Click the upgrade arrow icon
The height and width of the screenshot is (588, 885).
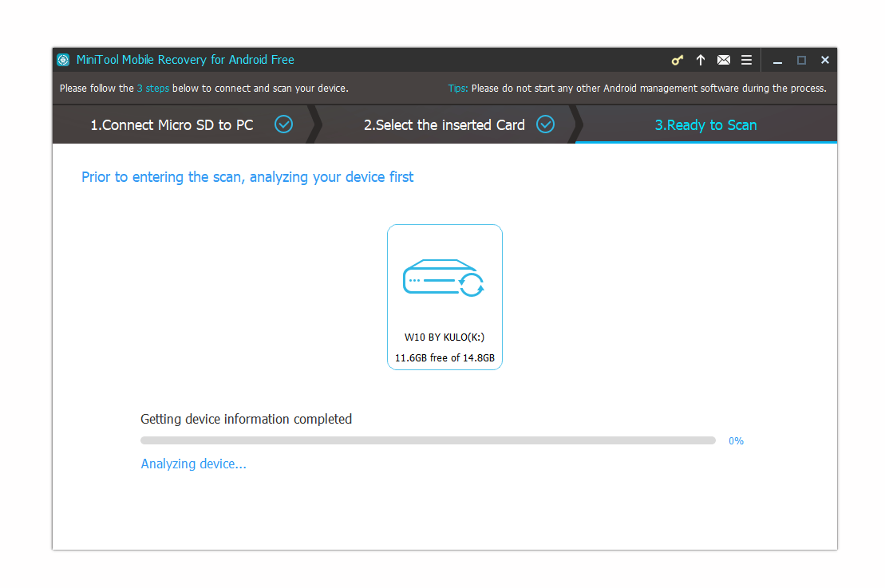click(x=701, y=60)
